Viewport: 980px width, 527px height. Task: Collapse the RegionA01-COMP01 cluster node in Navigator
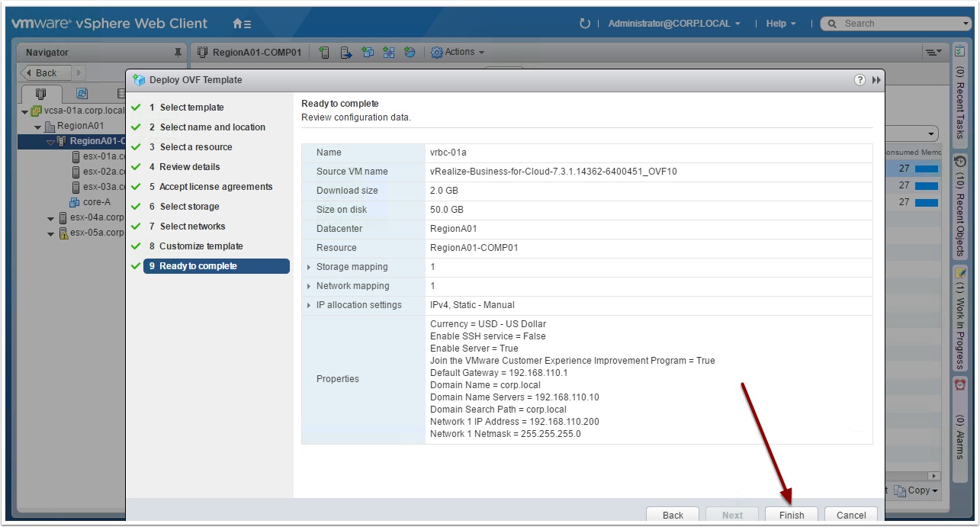50,142
